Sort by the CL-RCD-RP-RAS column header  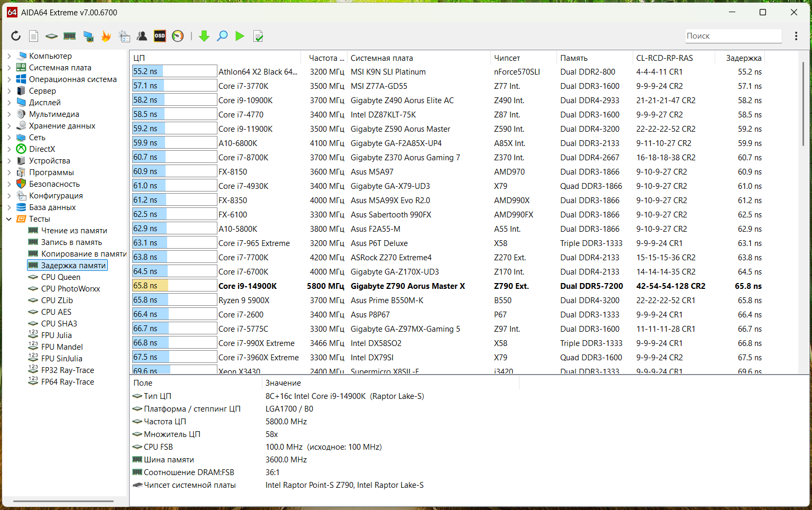click(673, 58)
